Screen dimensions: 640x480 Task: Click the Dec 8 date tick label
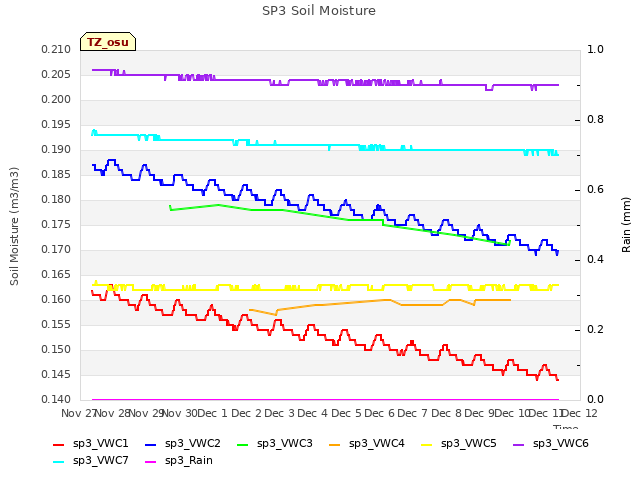(447, 413)
